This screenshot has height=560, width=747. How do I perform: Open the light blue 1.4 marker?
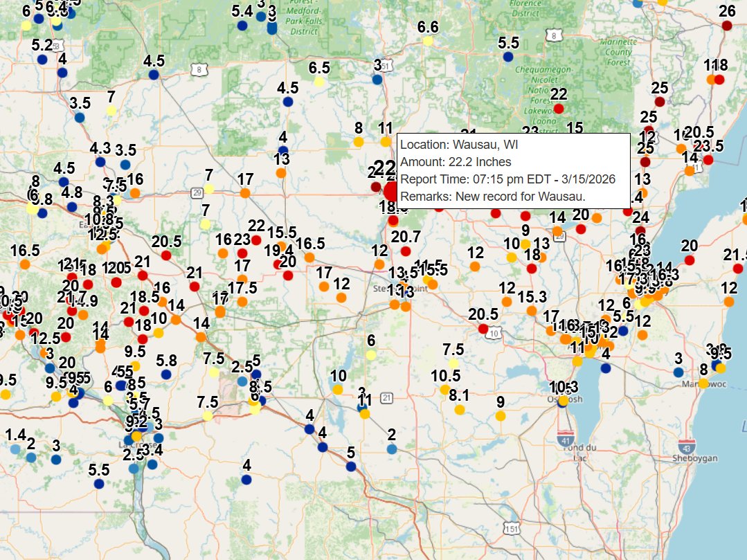coord(15,449)
